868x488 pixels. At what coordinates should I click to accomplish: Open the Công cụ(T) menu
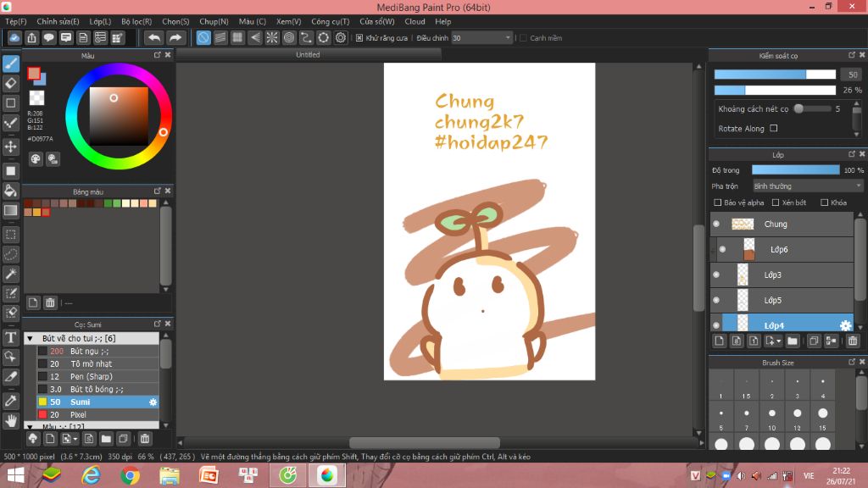pos(330,21)
